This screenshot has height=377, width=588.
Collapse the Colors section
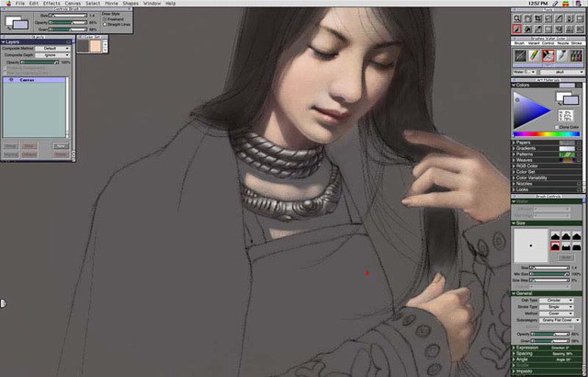(x=514, y=86)
